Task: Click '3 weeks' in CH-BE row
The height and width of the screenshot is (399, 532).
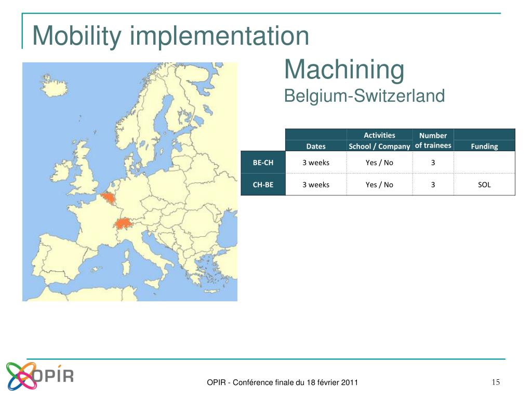Action: 316,184
